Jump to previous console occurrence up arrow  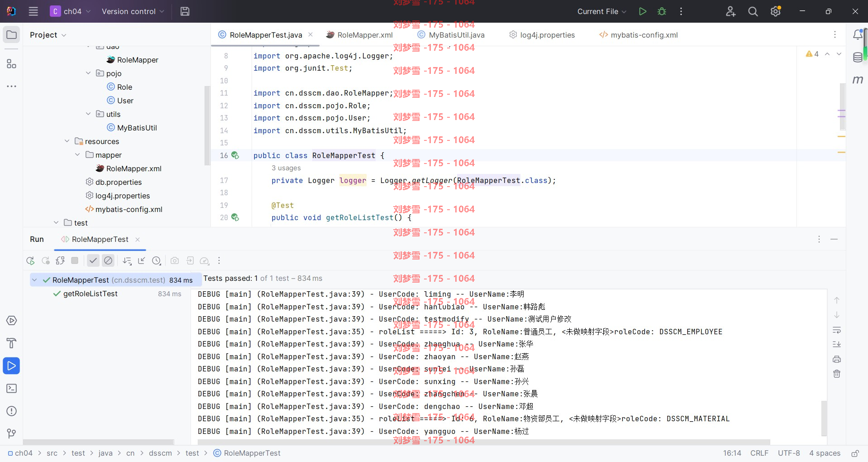click(837, 300)
